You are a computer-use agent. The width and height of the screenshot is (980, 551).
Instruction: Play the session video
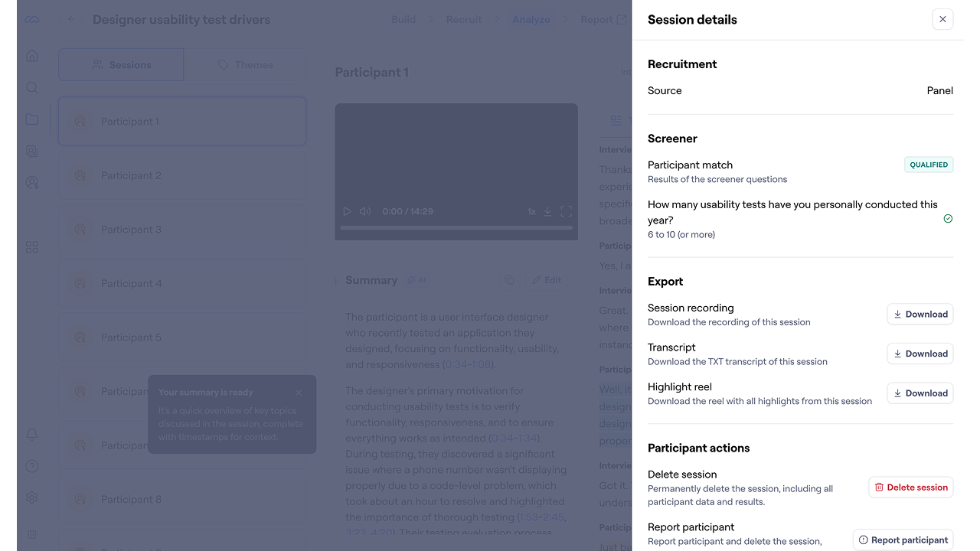pyautogui.click(x=347, y=211)
